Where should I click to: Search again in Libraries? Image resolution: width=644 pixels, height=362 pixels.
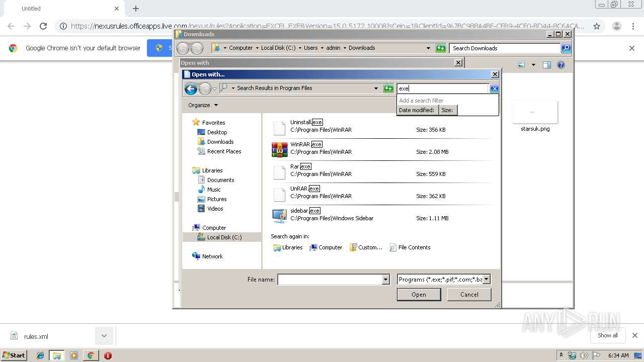(288, 247)
